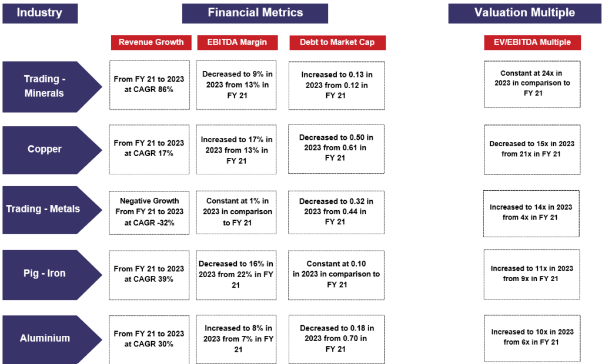Click the red Revenue Growth label
The image size is (602, 364).
click(151, 42)
